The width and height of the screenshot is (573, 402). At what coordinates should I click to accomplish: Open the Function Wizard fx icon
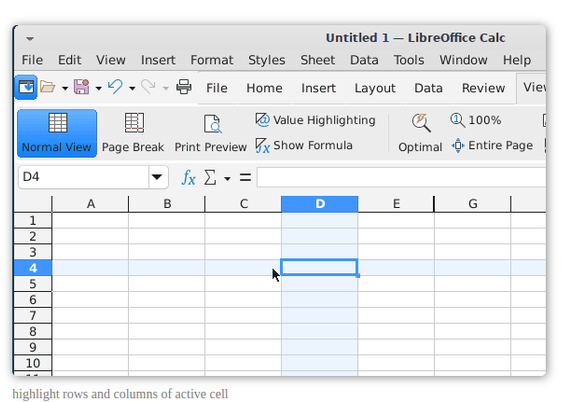coord(188,178)
